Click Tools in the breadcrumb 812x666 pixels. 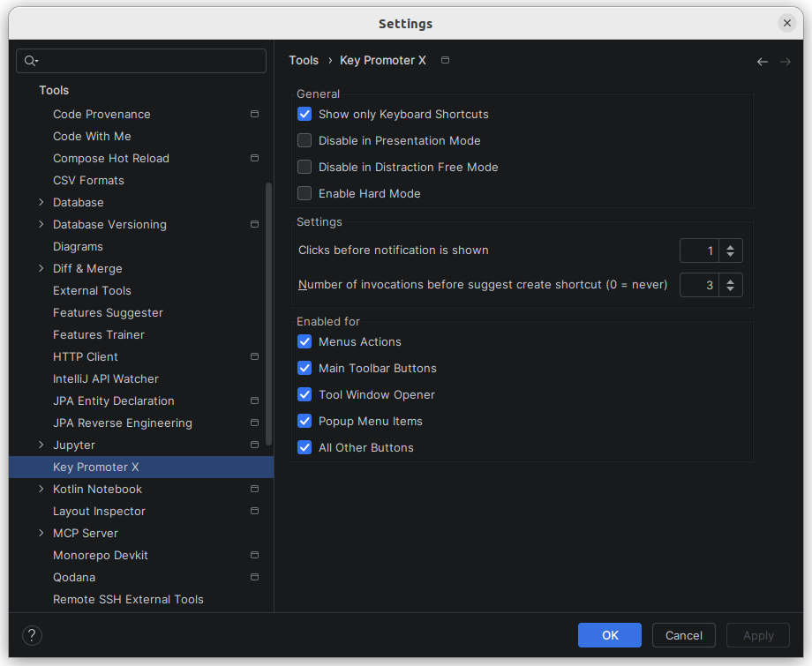pyautogui.click(x=304, y=60)
